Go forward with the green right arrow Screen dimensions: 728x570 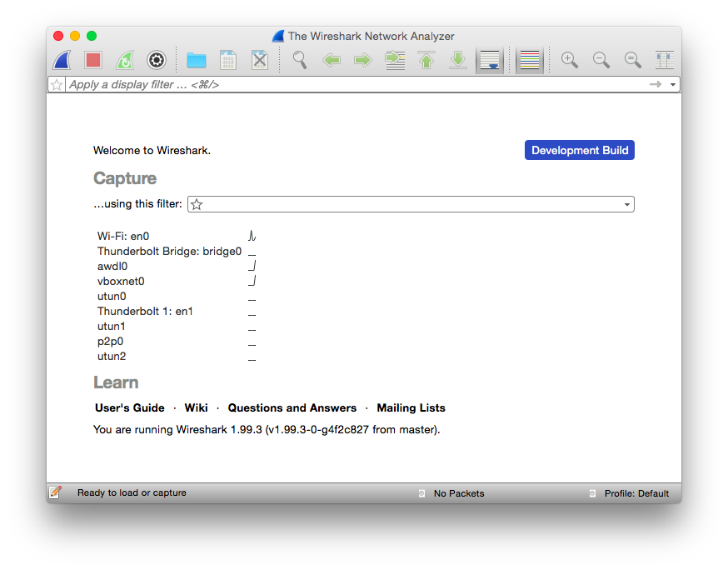363,60
